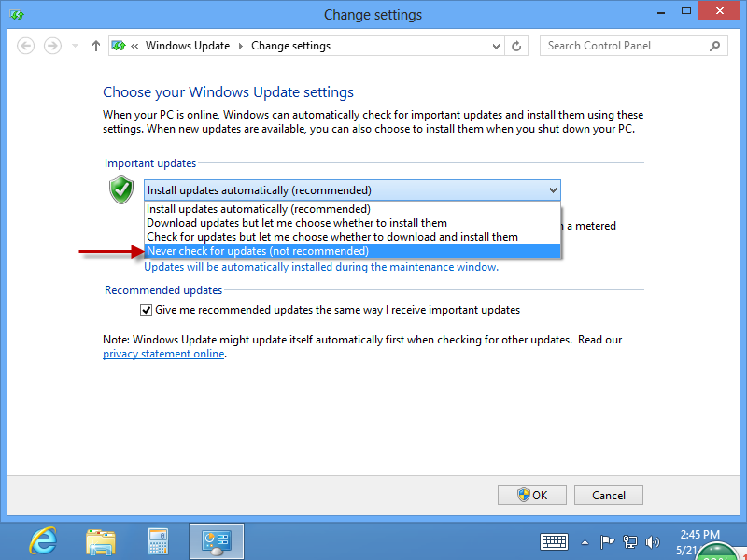Click the taskbar clock showing 2:45 PM
The height and width of the screenshot is (560, 747).
pos(699,535)
